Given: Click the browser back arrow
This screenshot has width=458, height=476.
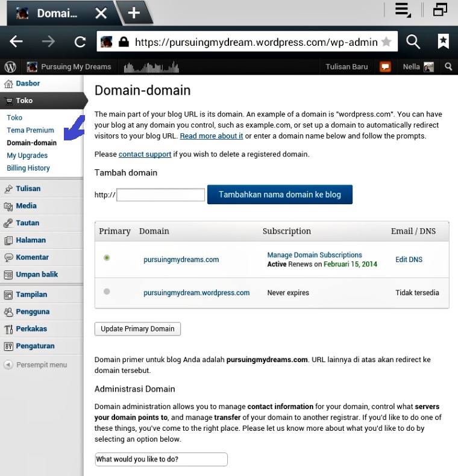Looking at the screenshot, I should click(16, 42).
